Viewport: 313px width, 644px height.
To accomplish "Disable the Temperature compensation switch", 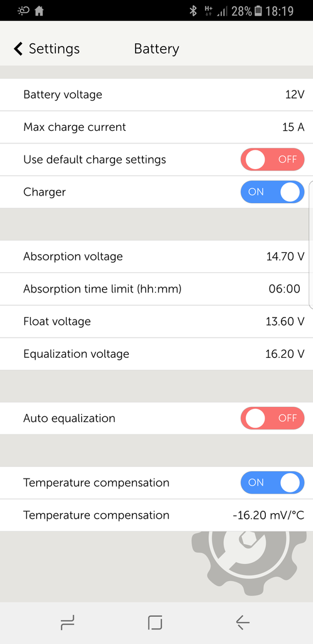I will pos(272,482).
